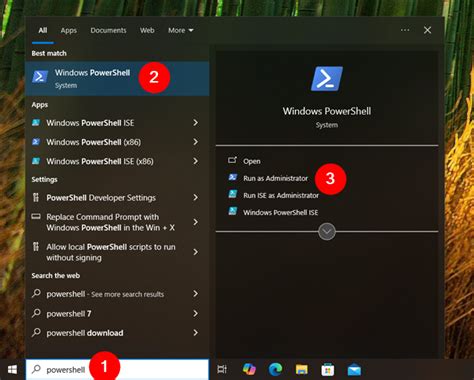Expand PowerShell Developer Settings arrow
The height and width of the screenshot is (380, 474).
point(196,197)
